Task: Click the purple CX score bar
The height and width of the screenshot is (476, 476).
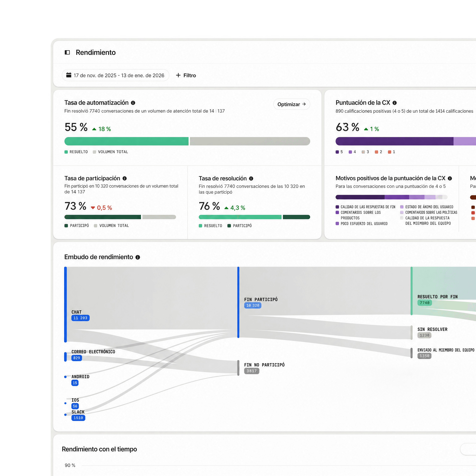Action: 394,141
